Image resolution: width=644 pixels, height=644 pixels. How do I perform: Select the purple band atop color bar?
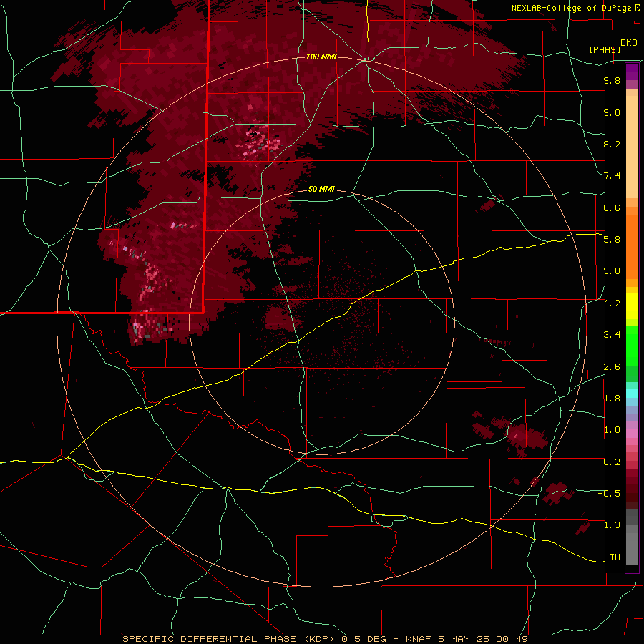pos(632,72)
